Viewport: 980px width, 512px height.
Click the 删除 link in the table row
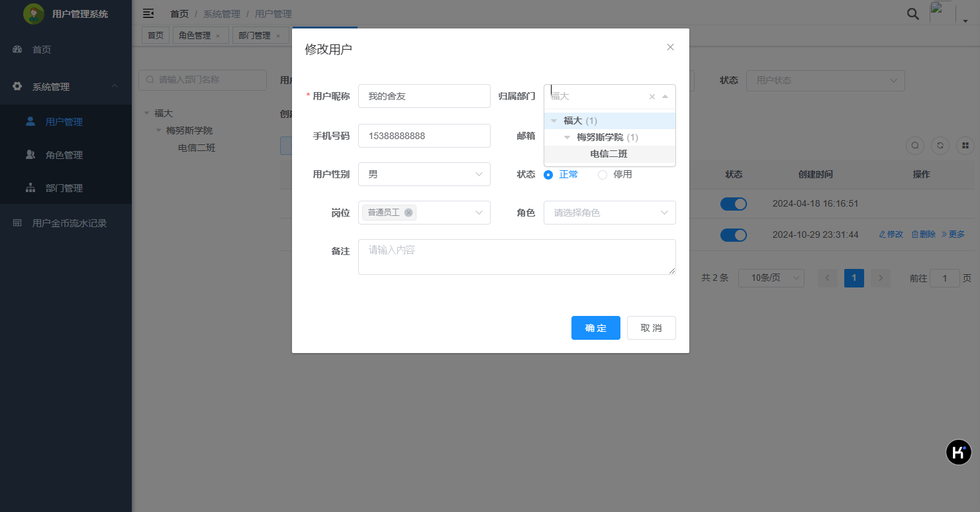coord(924,234)
